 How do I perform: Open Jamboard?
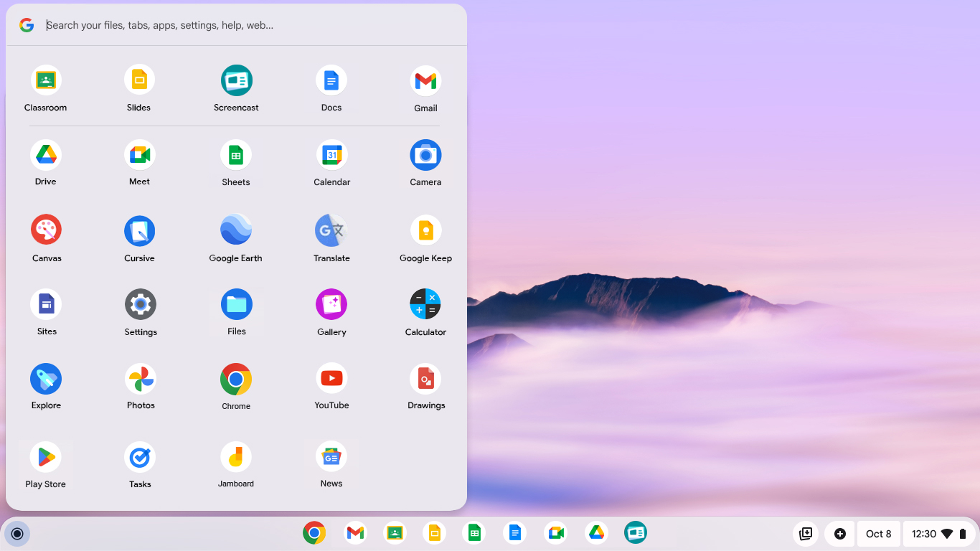coord(236,456)
